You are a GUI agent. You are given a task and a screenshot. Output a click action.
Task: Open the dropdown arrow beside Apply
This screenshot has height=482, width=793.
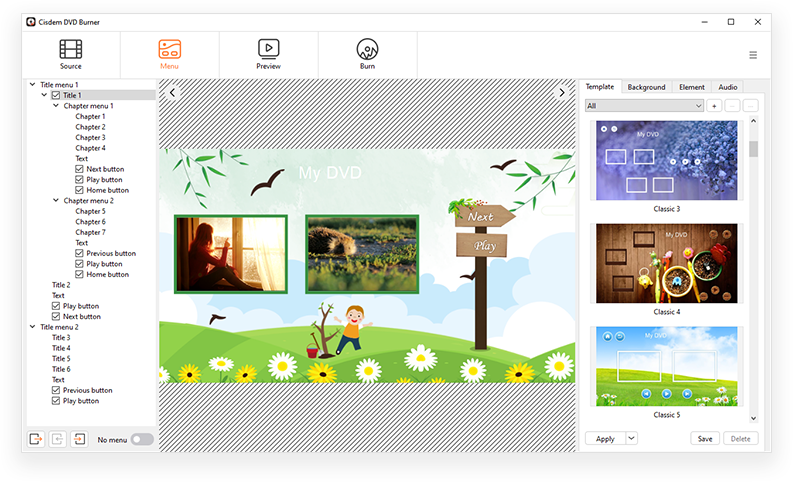point(631,438)
